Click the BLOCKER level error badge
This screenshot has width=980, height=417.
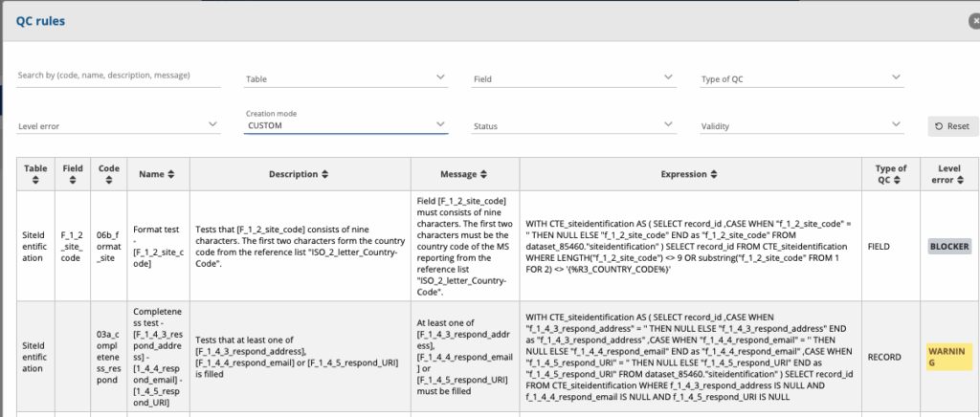coord(949,246)
